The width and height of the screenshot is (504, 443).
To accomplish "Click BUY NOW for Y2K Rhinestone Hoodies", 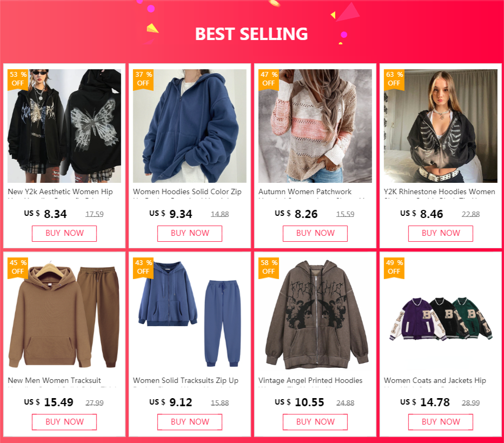I will point(441,233).
